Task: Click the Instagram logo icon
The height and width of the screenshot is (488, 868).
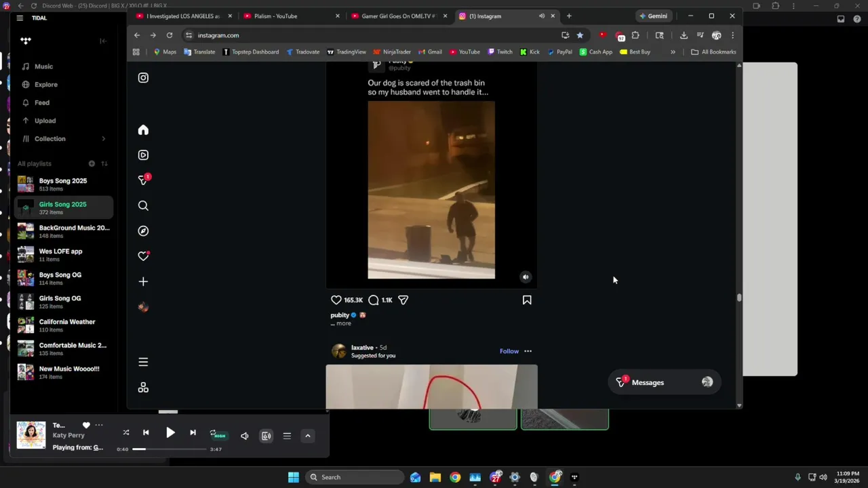Action: click(143, 78)
